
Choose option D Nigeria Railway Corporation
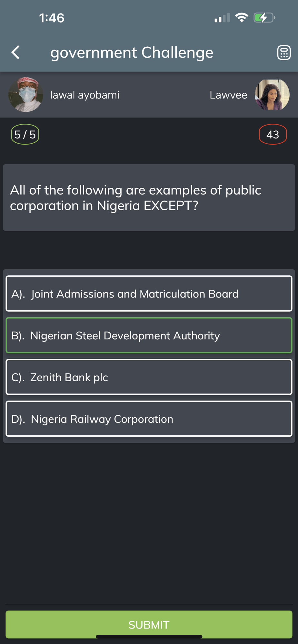[149, 419]
